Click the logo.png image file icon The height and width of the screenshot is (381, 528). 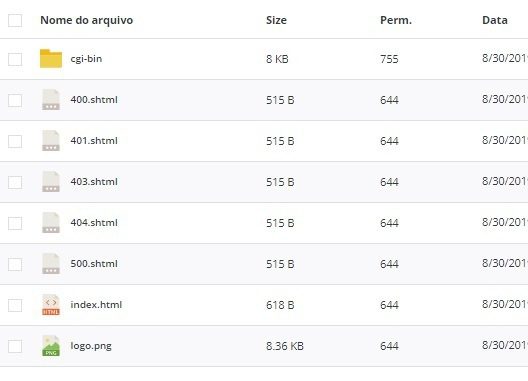click(51, 346)
